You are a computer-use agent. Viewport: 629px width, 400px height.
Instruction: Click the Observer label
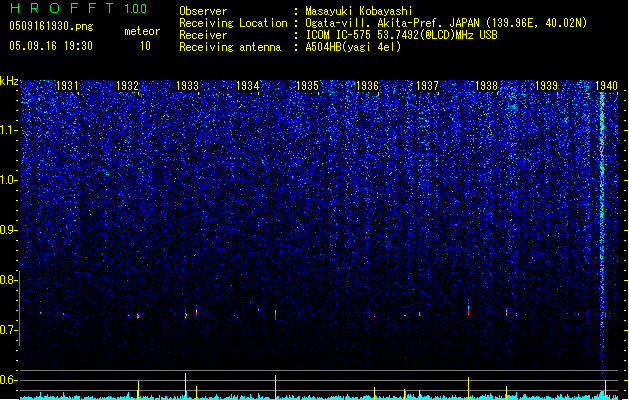[203, 11]
